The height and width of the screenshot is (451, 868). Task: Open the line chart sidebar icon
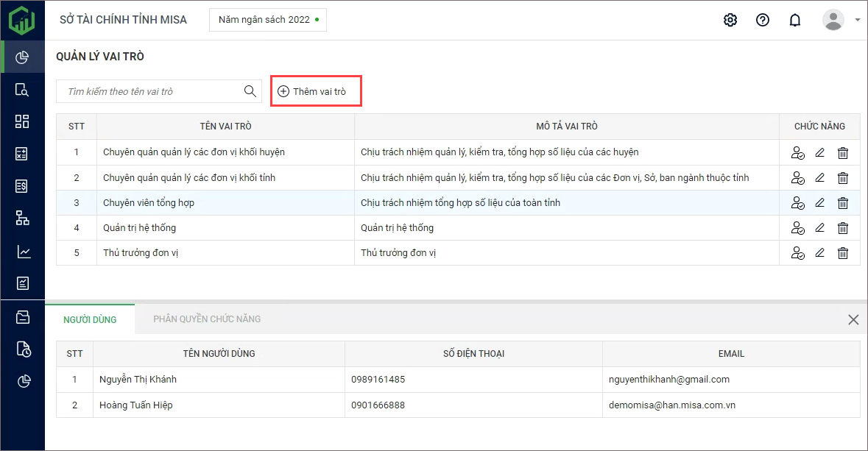tap(22, 252)
